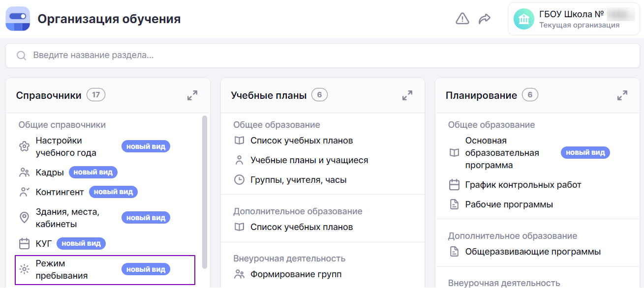Click the 6 count badge beside Учебные планы
This screenshot has height=288, width=644.
pyautogui.click(x=319, y=95)
